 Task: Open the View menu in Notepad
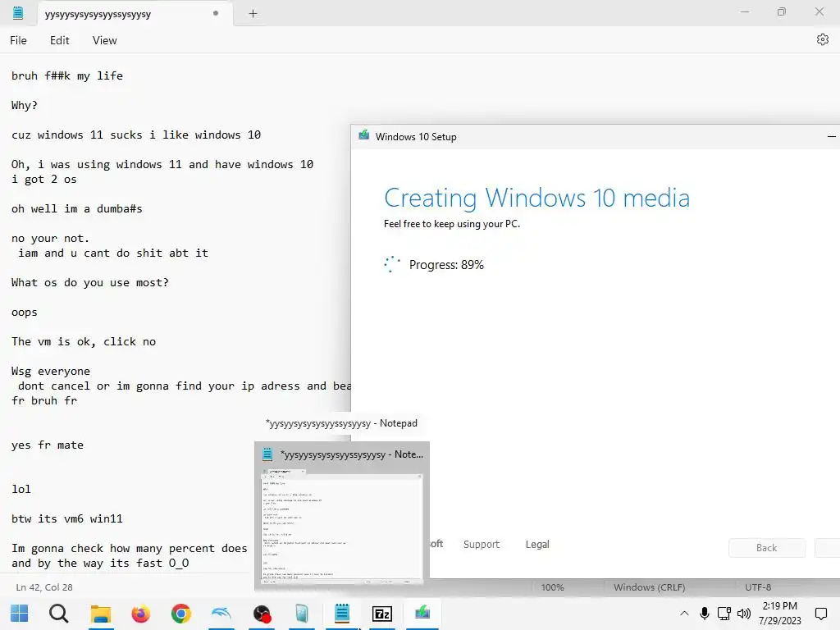point(104,40)
